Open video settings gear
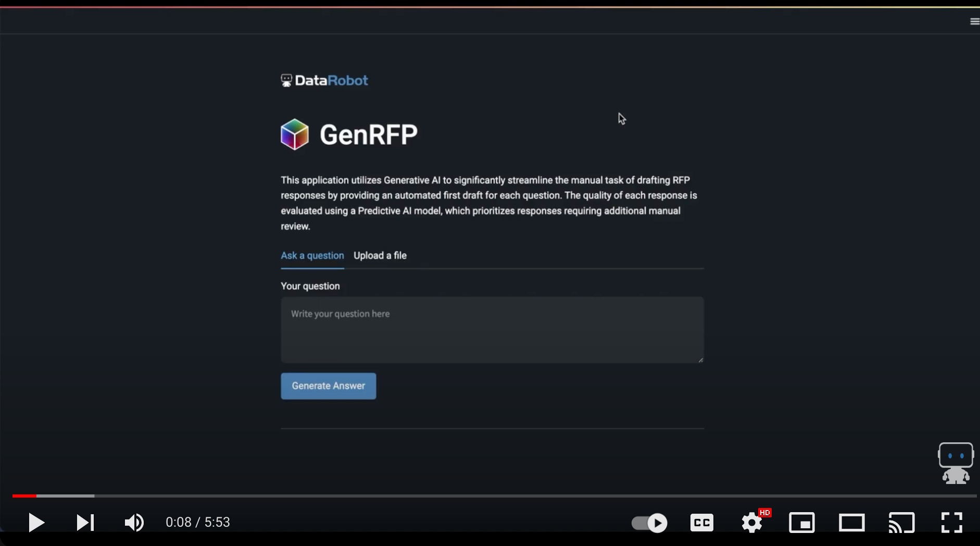The image size is (980, 546). (x=752, y=522)
